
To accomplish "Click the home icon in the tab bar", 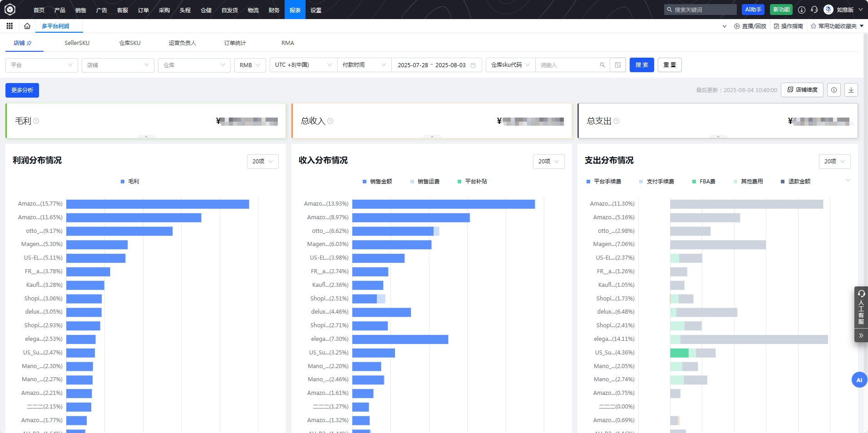I will point(27,26).
